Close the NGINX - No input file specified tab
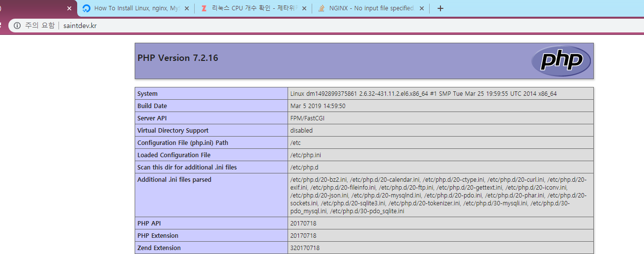 tap(421, 8)
